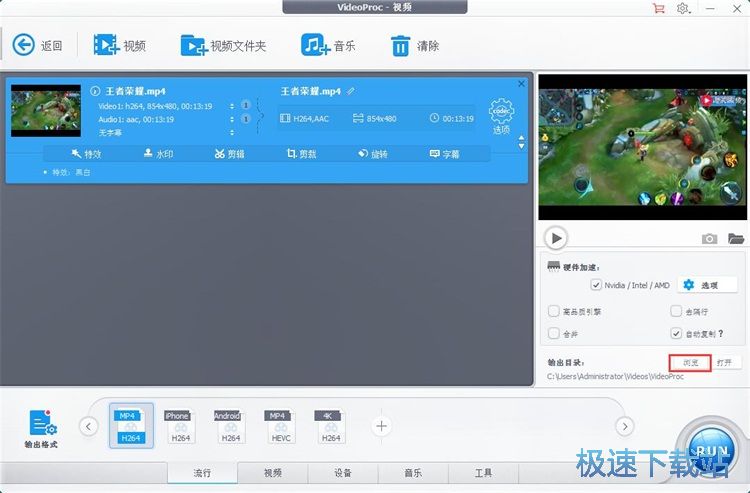The width and height of the screenshot is (750, 493).
Task: Open the 旋转 rotate tool
Action: click(x=373, y=153)
